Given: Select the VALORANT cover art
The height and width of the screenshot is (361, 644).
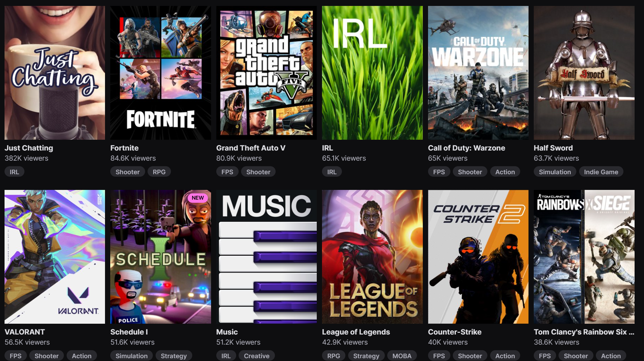Looking at the screenshot, I should pyautogui.click(x=55, y=257).
